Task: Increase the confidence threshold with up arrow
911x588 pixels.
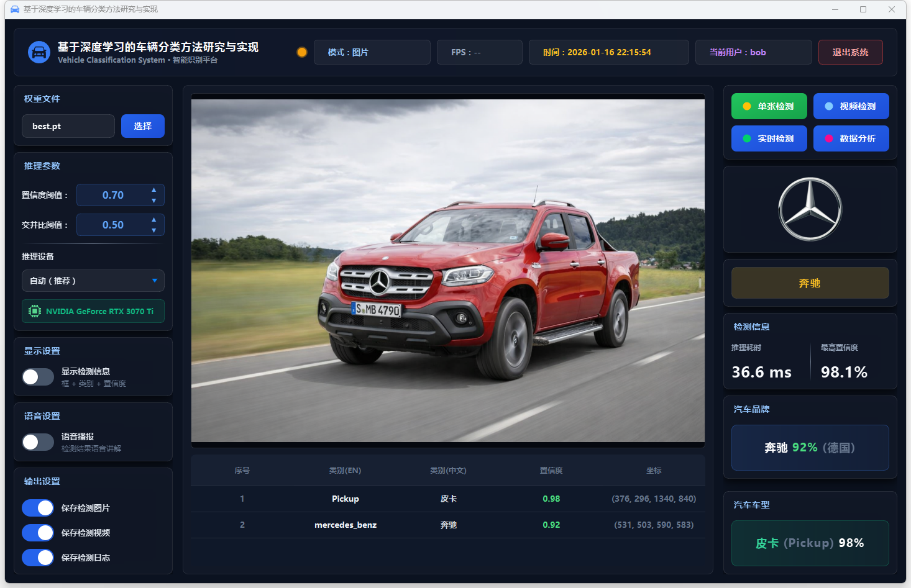Action: pos(154,190)
